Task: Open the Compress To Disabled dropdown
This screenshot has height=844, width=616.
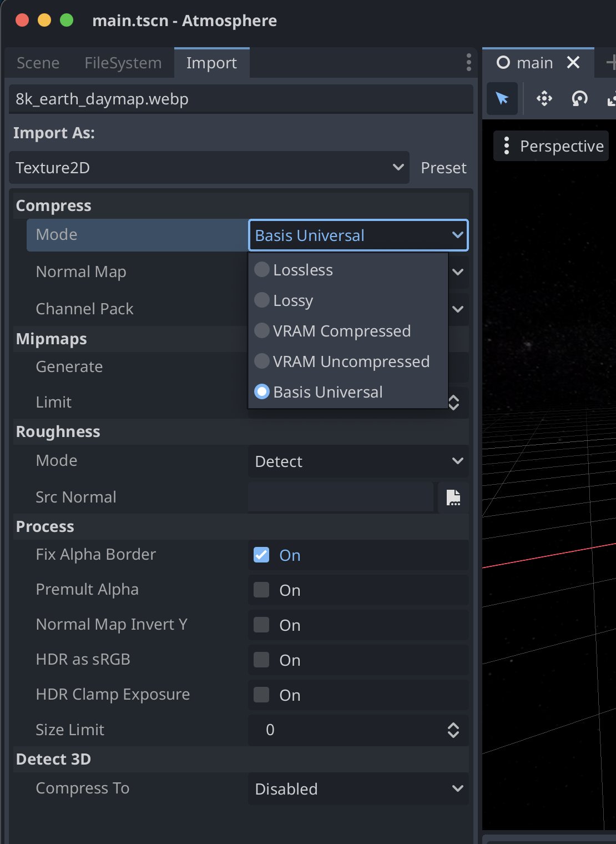Action: (x=359, y=789)
